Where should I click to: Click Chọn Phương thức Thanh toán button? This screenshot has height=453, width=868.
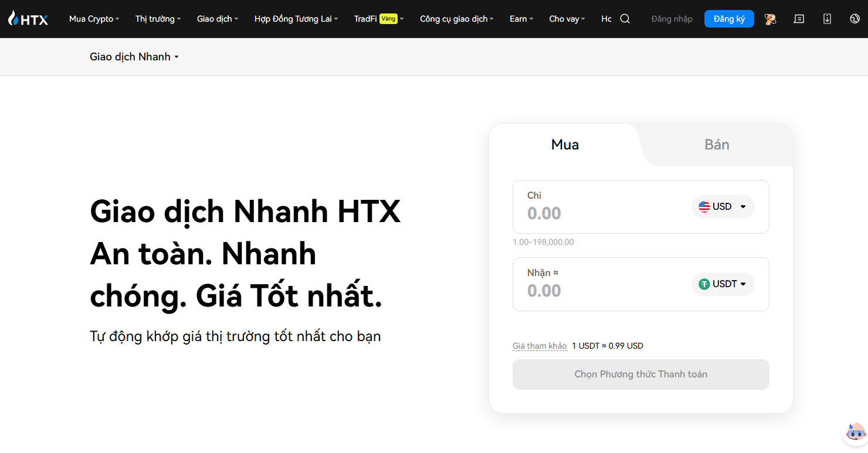[640, 374]
